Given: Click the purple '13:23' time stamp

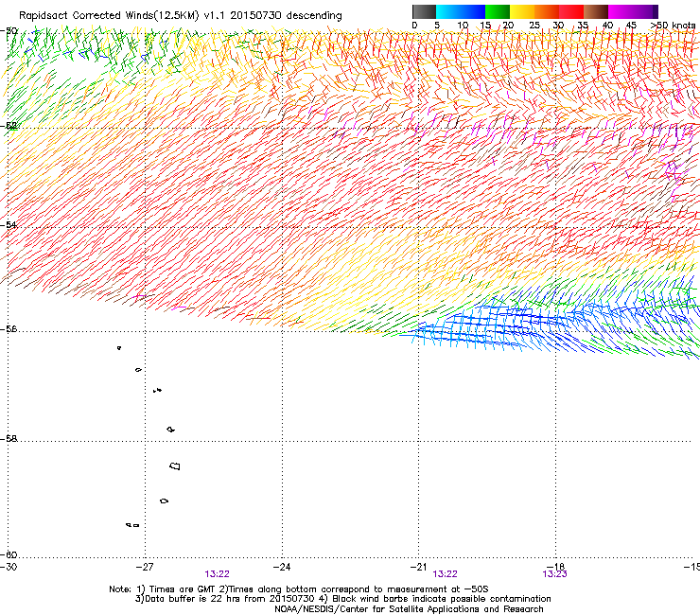Looking at the screenshot, I should coord(554,574).
